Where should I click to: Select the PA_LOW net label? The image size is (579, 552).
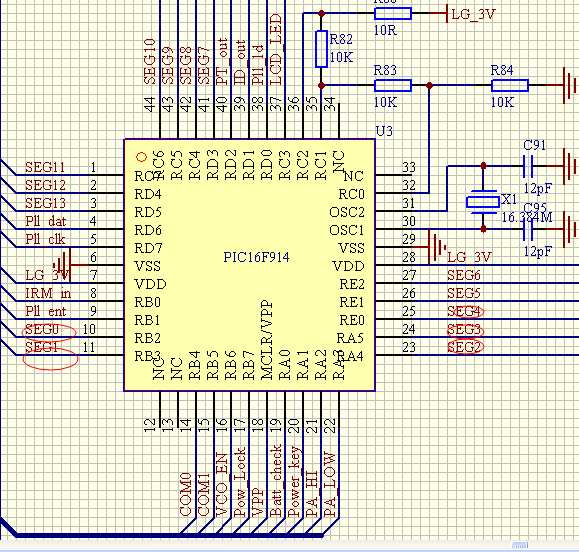point(330,484)
